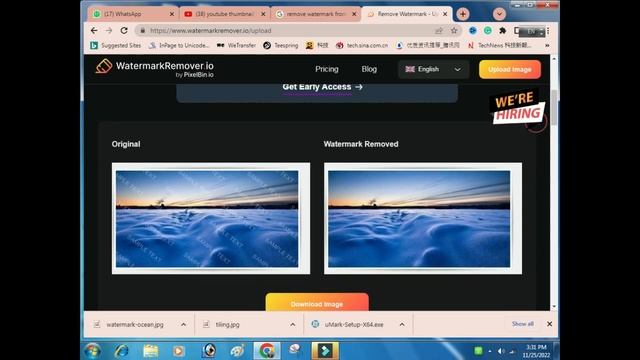The image size is (640, 360).
Task: Click the browser forward arrow
Action: point(109,31)
